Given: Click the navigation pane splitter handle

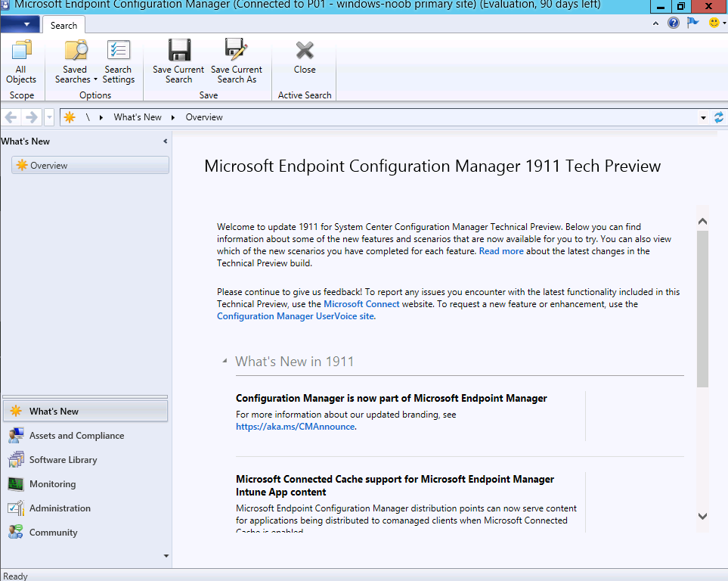Looking at the screenshot, I should point(85,396).
